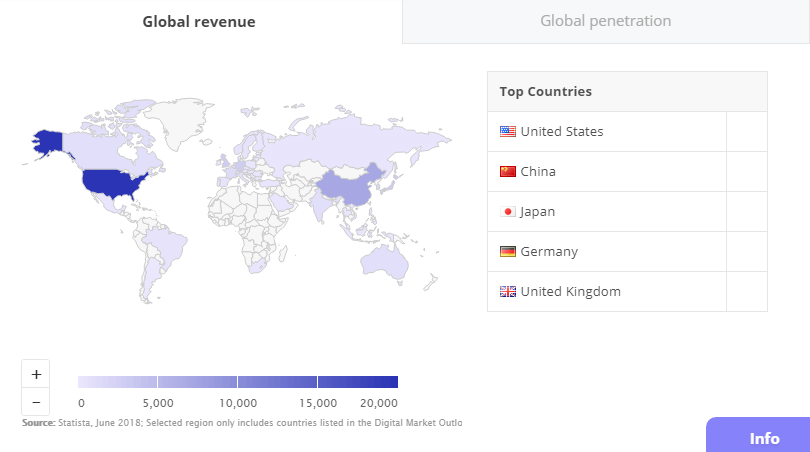The image size is (810, 452).
Task: Click the darkest 15,000–20,000 legend segment
Action: (x=358, y=382)
